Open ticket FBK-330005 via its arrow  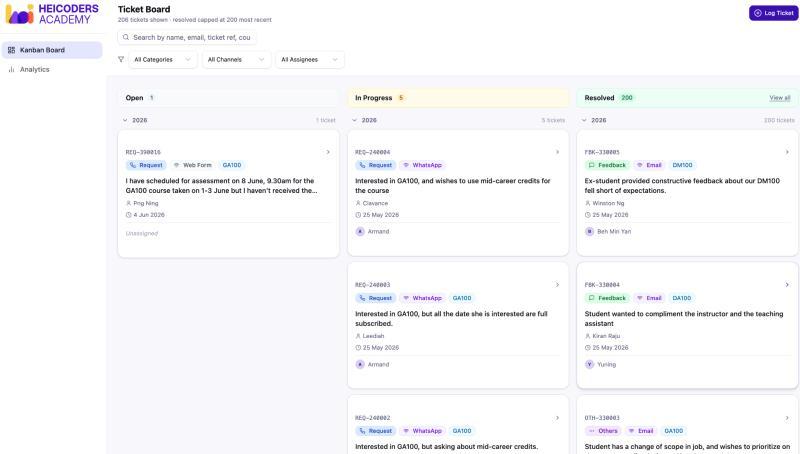click(x=787, y=152)
